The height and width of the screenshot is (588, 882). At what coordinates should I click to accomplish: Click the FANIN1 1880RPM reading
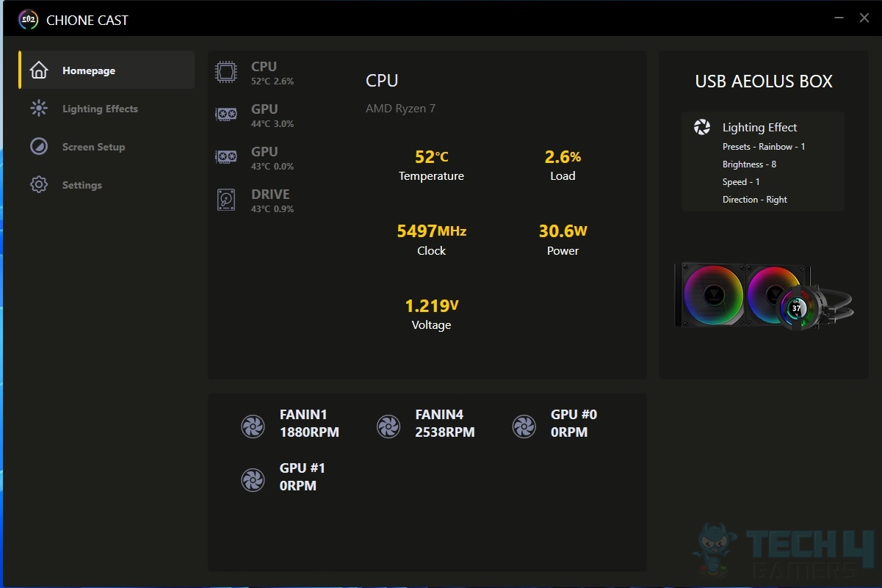[309, 424]
